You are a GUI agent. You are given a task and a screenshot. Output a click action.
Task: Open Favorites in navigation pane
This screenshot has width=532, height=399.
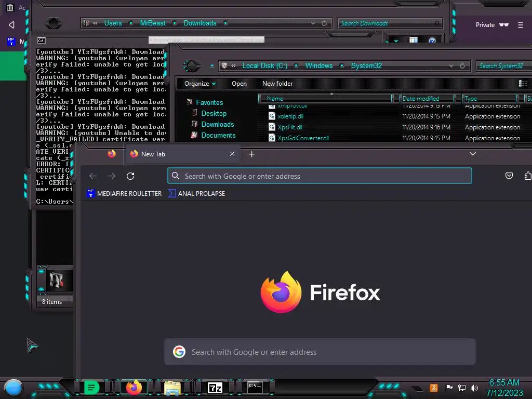click(209, 102)
